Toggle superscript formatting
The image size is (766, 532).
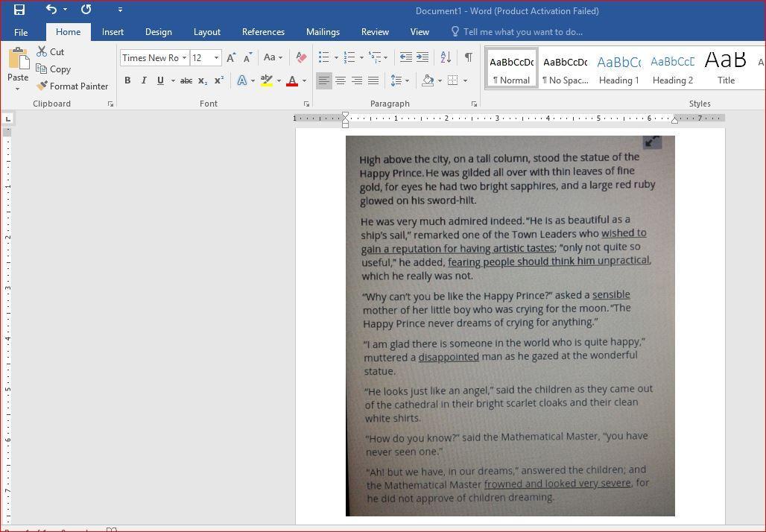point(219,80)
